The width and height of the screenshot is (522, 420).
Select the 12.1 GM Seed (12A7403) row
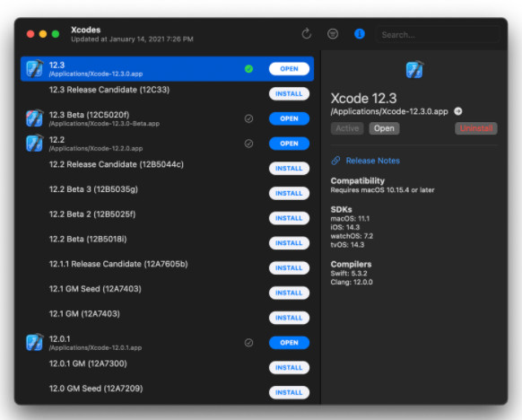click(167, 293)
